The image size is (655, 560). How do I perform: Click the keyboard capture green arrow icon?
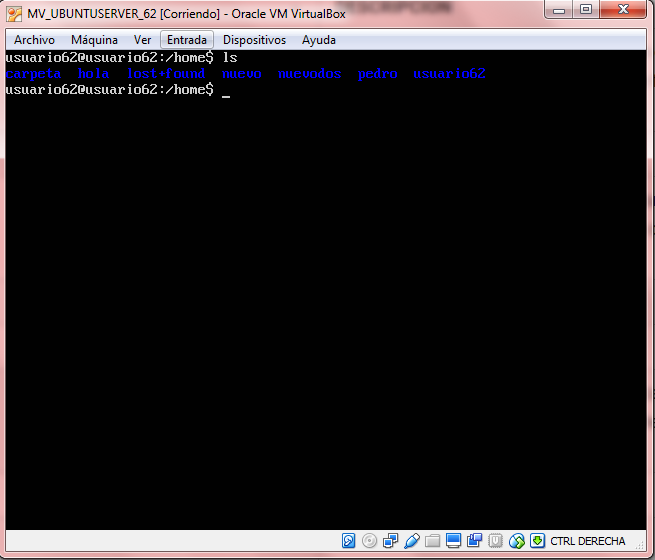(x=537, y=540)
